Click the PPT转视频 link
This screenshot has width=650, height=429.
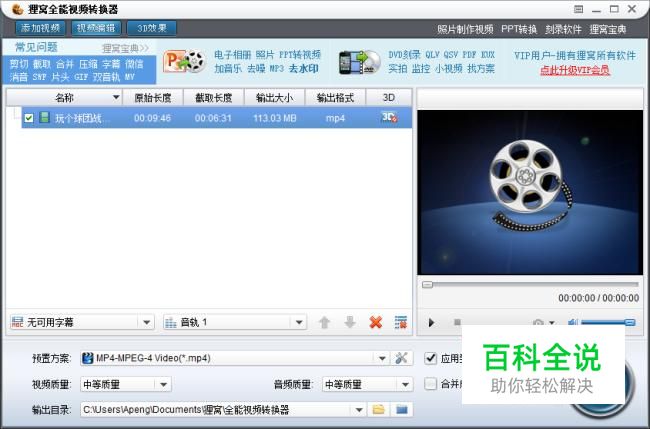[x=300, y=55]
